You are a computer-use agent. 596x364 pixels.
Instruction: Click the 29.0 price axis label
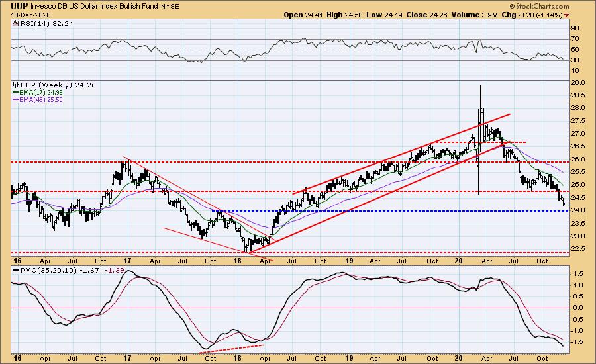pyautogui.click(x=577, y=83)
